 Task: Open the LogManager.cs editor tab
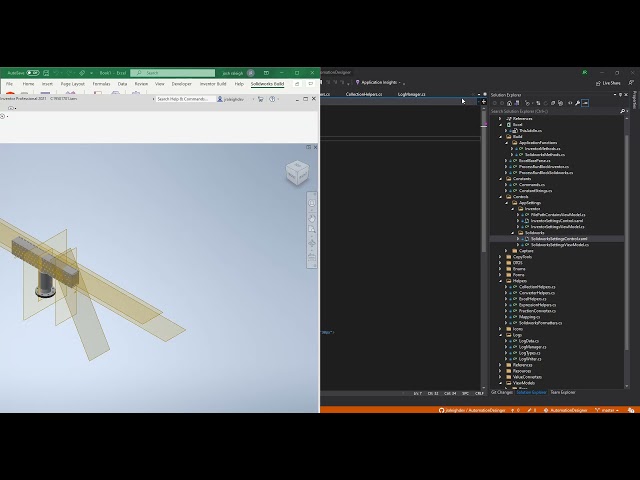tap(411, 94)
